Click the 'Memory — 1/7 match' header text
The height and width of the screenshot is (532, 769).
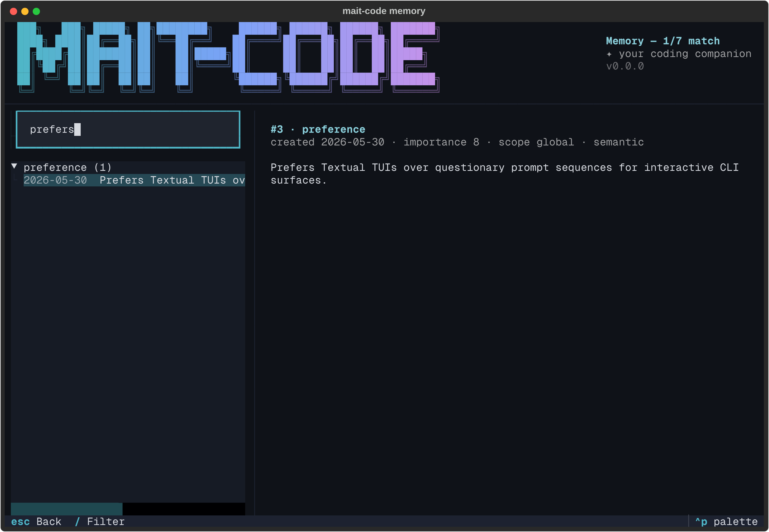coord(663,41)
